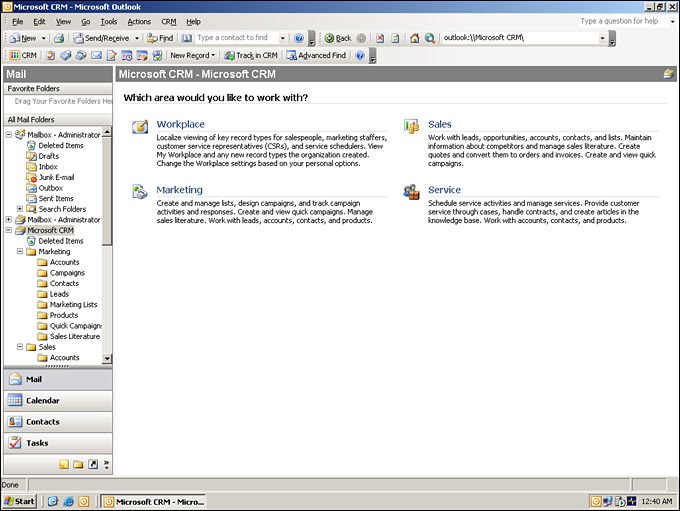The height and width of the screenshot is (511, 680).
Task: Click the Help icon beside the contact search box
Action: [x=299, y=38]
